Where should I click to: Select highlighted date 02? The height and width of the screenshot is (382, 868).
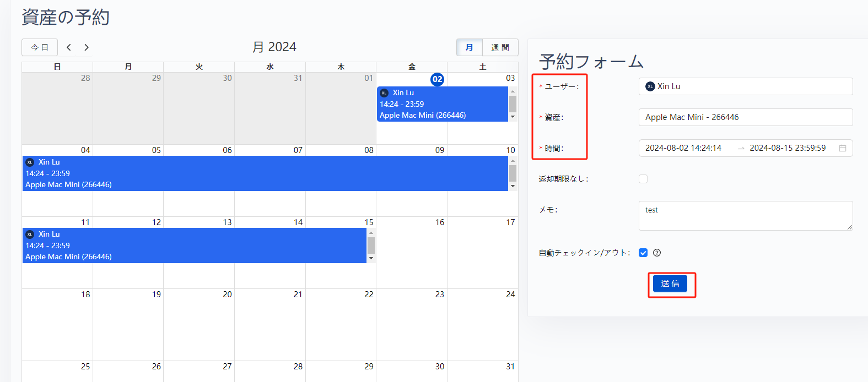[437, 79]
